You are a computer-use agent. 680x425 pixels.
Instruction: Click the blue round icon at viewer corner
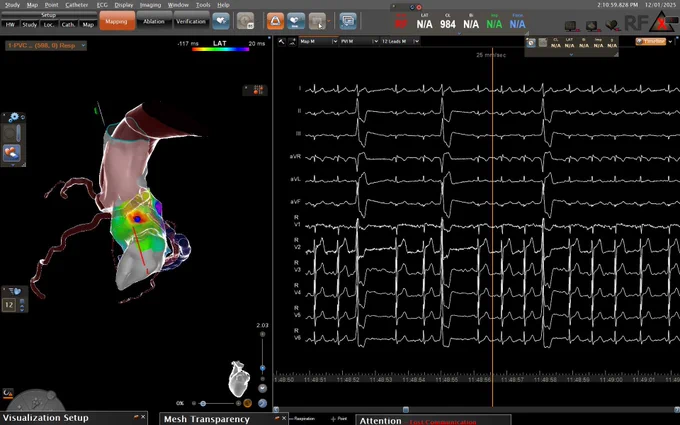[262, 403]
